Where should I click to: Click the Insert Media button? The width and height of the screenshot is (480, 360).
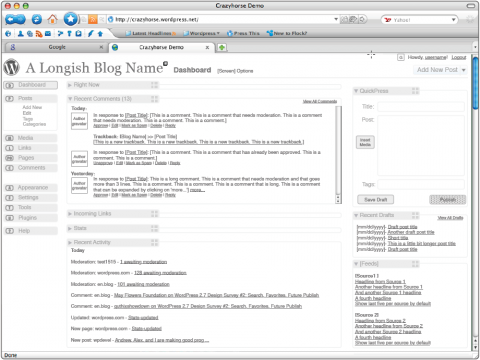click(365, 142)
